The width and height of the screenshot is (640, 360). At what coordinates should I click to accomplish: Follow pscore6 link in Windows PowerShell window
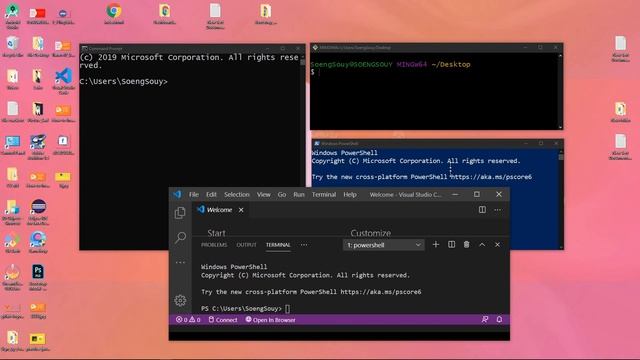pos(491,177)
